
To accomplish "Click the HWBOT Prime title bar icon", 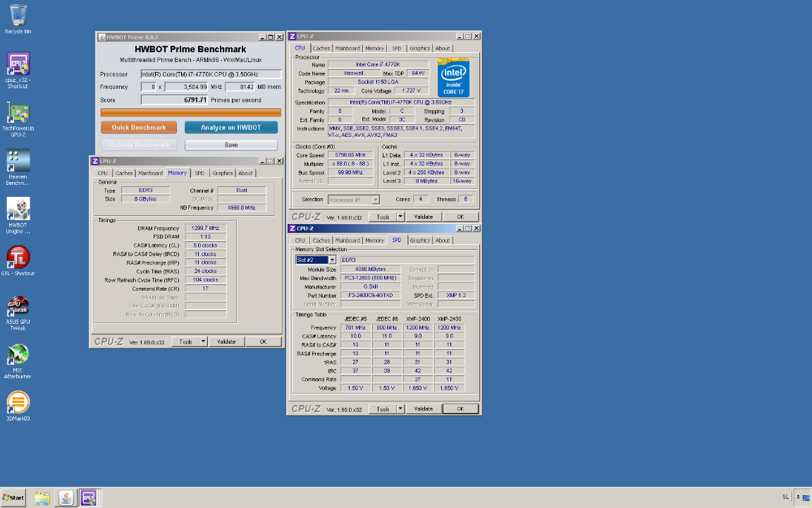I will click(x=101, y=37).
